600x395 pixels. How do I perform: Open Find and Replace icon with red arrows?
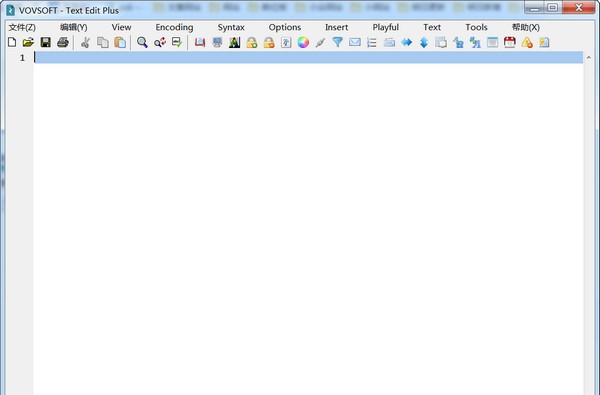click(160, 42)
